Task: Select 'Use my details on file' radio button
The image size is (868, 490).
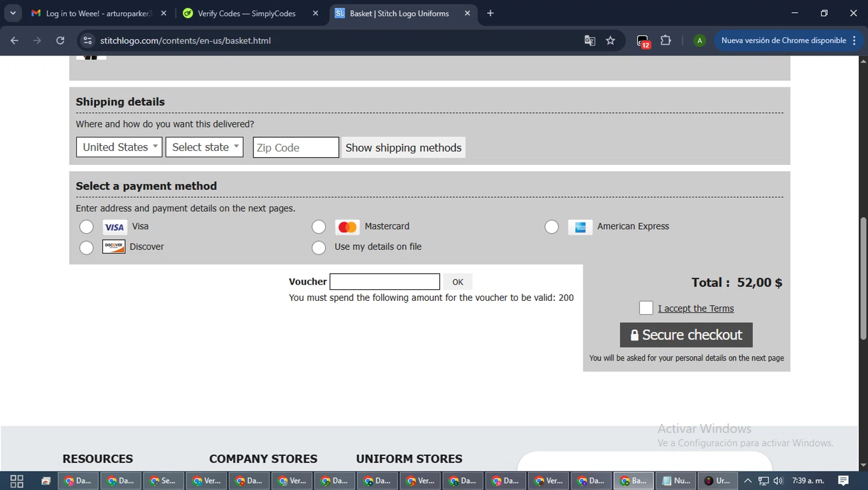Action: pos(319,248)
